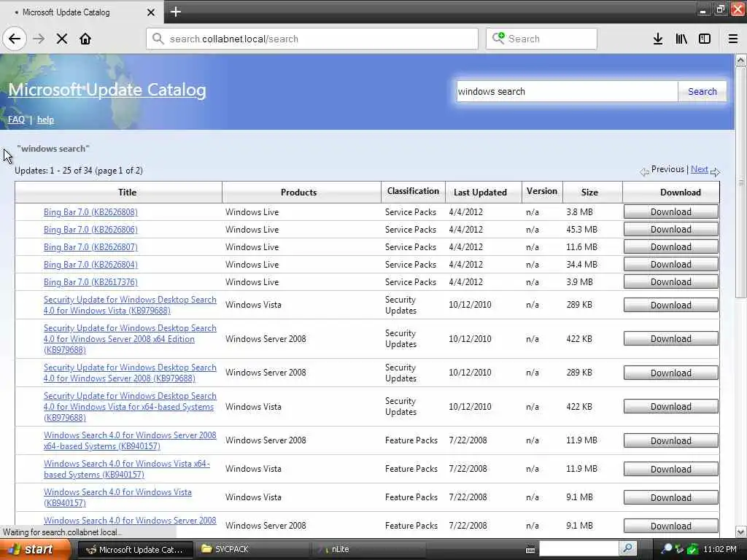Sort by the Products column header
Screen dimensions: 747x560
(298, 192)
